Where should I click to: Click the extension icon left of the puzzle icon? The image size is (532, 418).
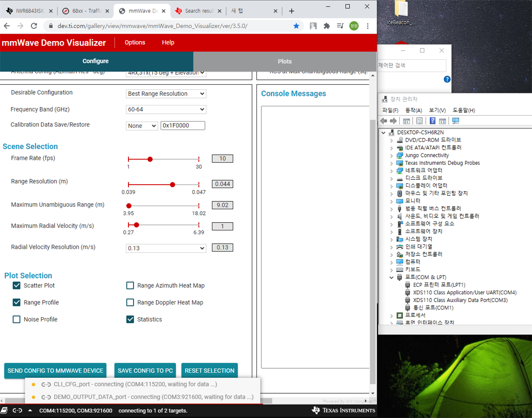[313, 26]
